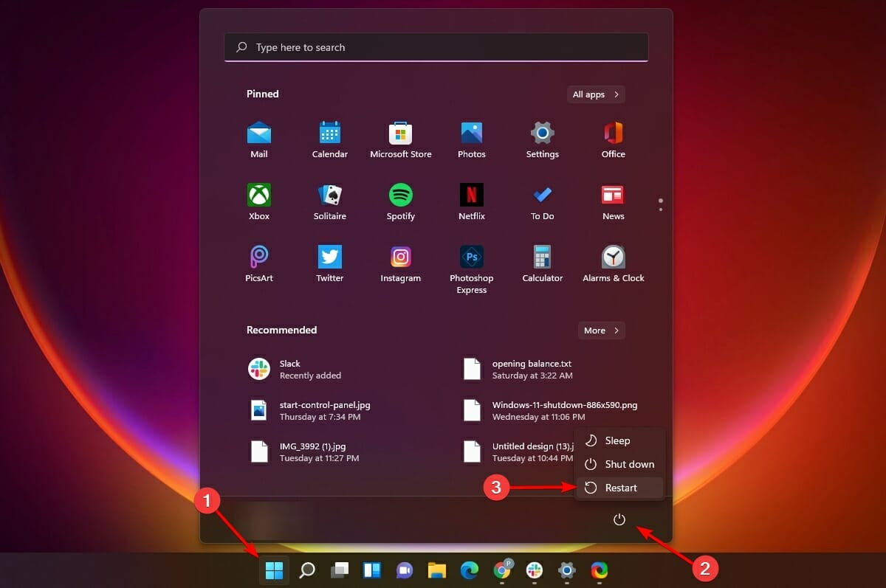Switch to Google Chrome on the taskbar
886x588 pixels.
coord(503,570)
